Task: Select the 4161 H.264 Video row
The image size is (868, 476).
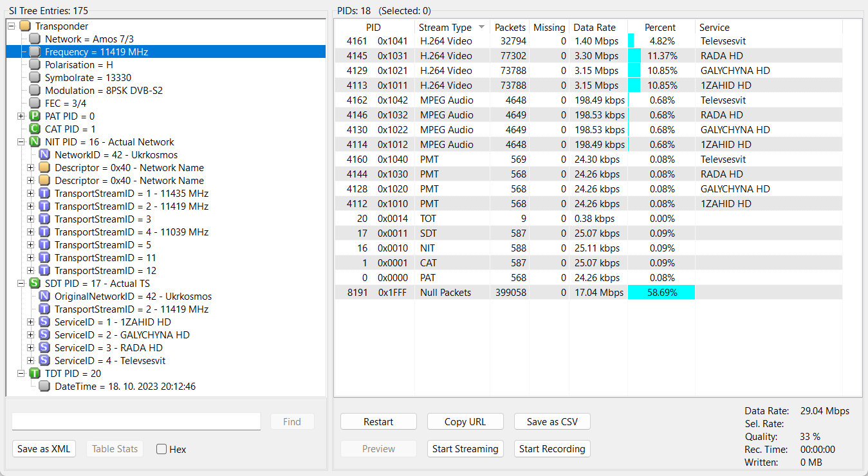Action: click(589, 41)
